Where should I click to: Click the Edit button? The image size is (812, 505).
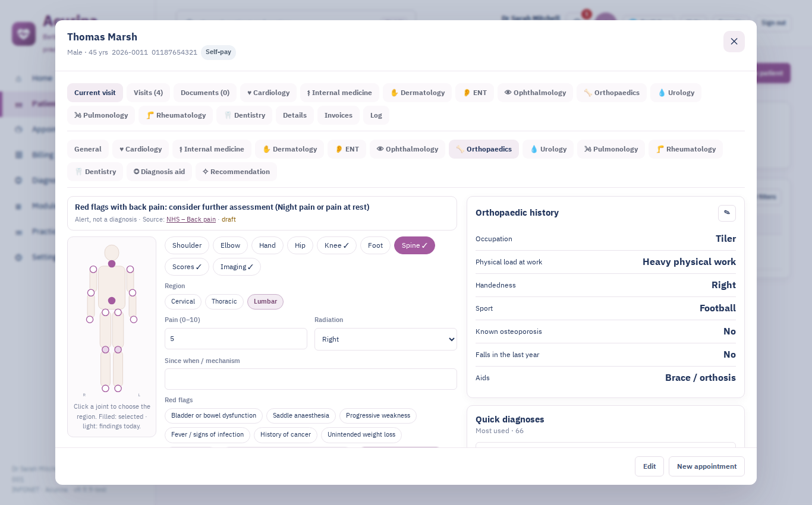point(649,466)
